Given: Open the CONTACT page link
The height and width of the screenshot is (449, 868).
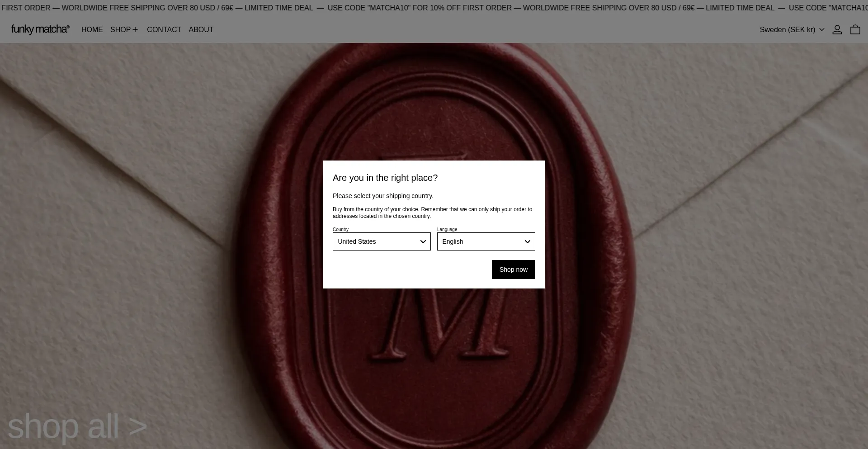Looking at the screenshot, I should [x=164, y=29].
